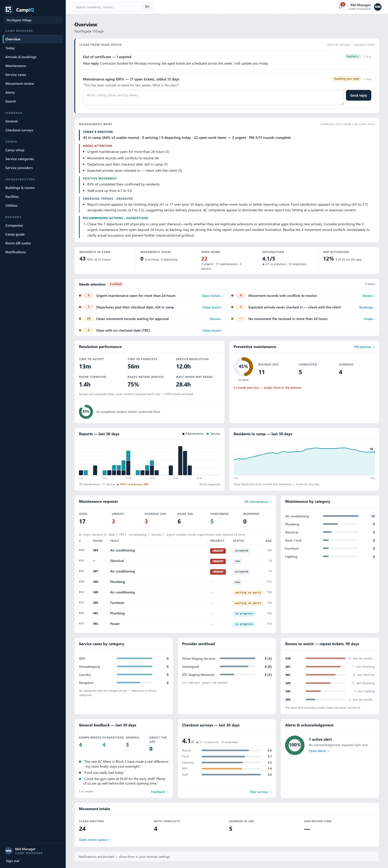Click the MM user avatar in header
Viewport: 388px width, 868px height.
coord(377,7)
